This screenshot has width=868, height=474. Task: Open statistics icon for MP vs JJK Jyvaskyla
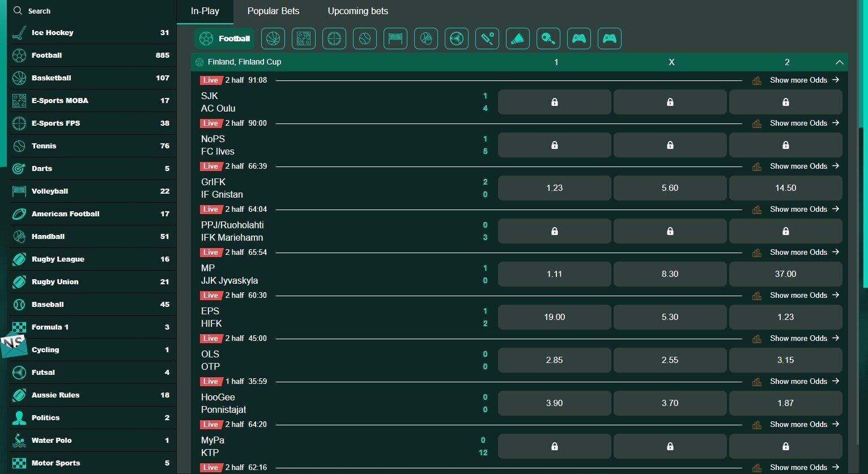pos(756,253)
